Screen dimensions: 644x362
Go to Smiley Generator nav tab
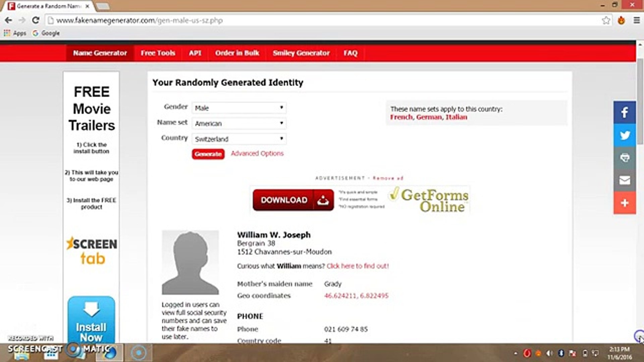click(x=301, y=53)
